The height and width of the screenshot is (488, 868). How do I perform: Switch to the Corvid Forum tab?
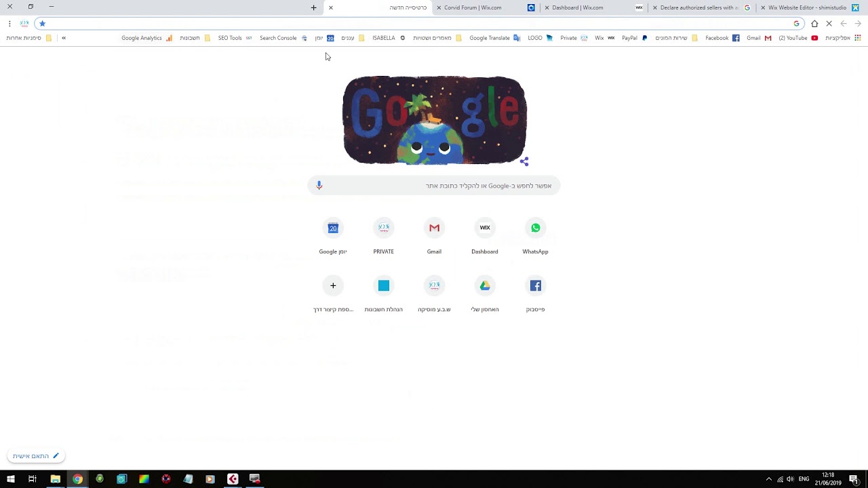[473, 7]
